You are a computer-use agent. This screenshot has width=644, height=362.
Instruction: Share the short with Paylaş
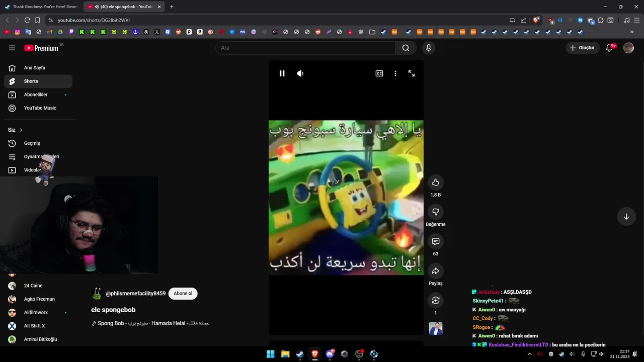coord(436,271)
